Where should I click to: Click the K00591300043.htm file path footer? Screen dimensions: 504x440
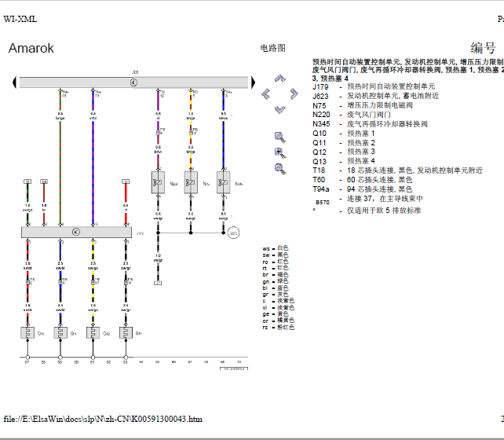pos(103,419)
